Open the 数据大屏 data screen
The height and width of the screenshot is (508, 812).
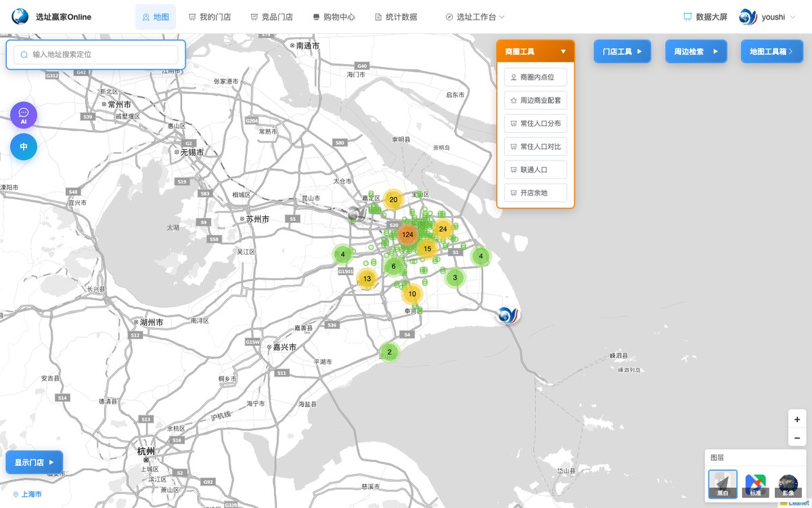click(705, 17)
